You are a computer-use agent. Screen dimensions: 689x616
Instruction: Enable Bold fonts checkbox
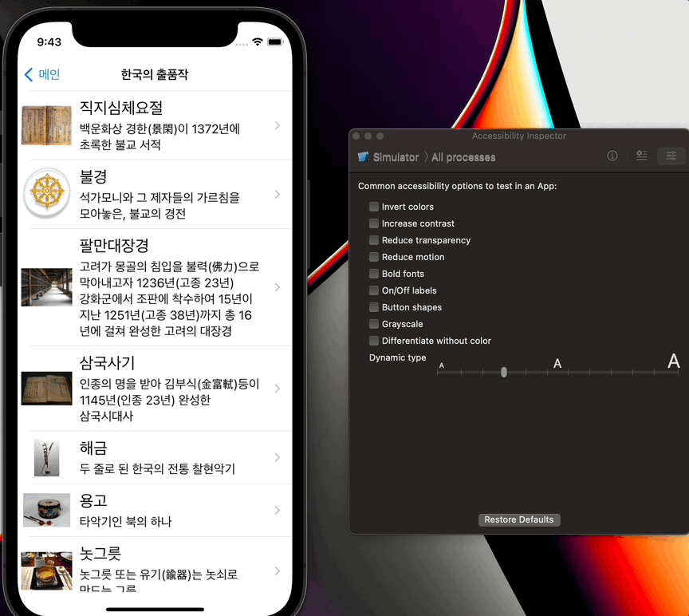(x=374, y=274)
